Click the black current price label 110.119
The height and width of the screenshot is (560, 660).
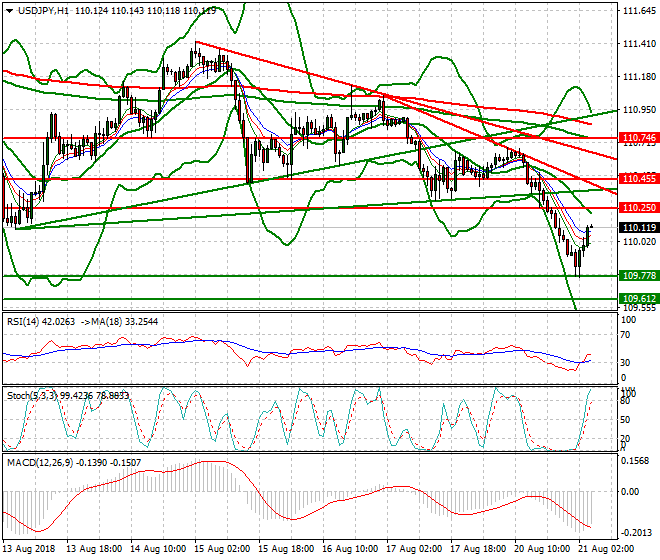[639, 228]
